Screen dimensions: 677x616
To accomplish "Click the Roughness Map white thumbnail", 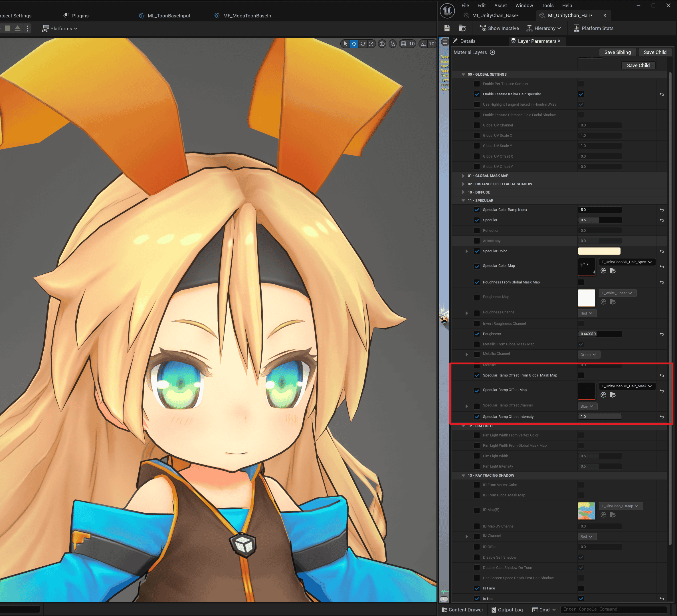I will [586, 298].
